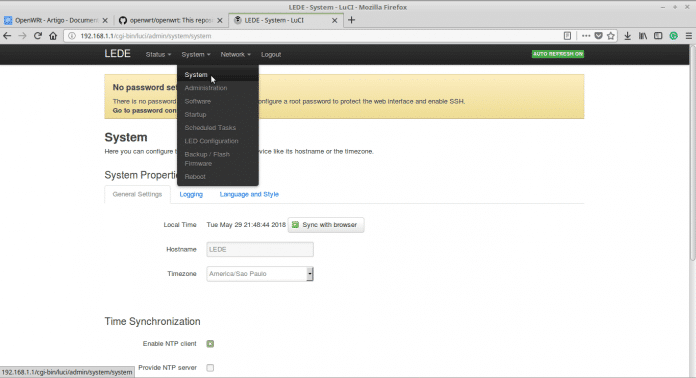
Task: Toggle the Auto Refresh On indicator
Action: point(558,54)
